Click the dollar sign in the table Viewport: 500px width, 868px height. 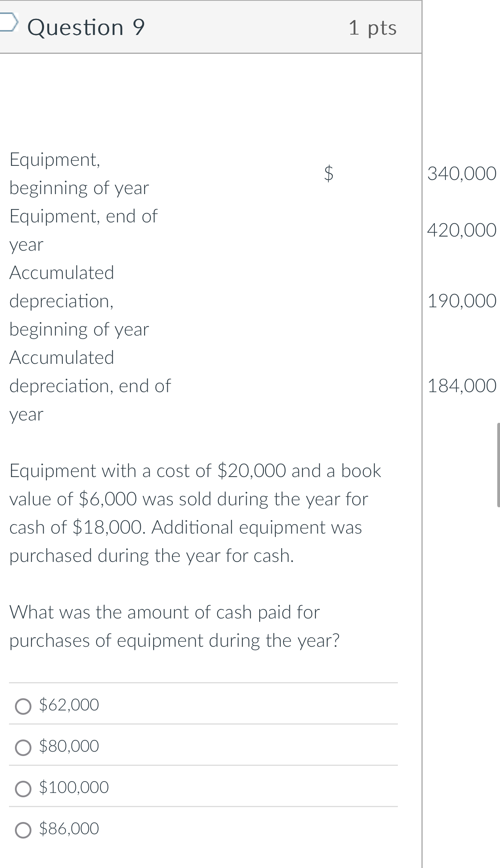click(329, 173)
